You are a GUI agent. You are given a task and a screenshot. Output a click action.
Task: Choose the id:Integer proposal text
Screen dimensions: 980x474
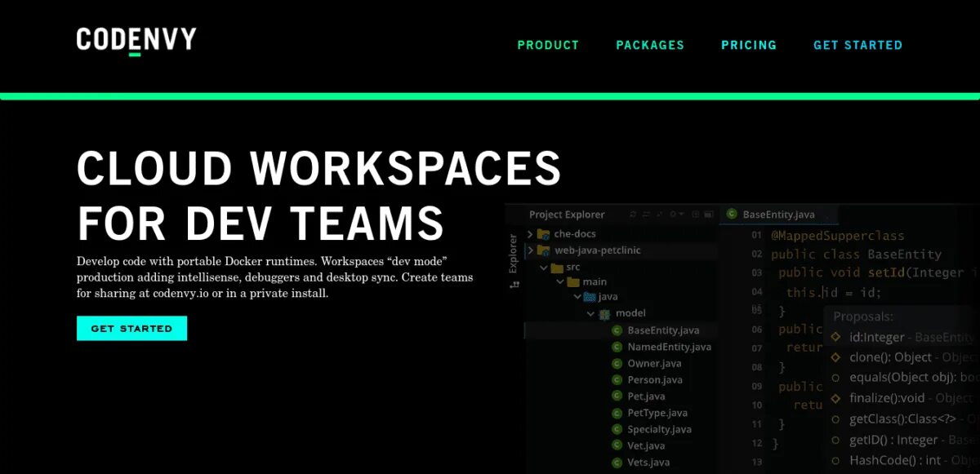(877, 337)
